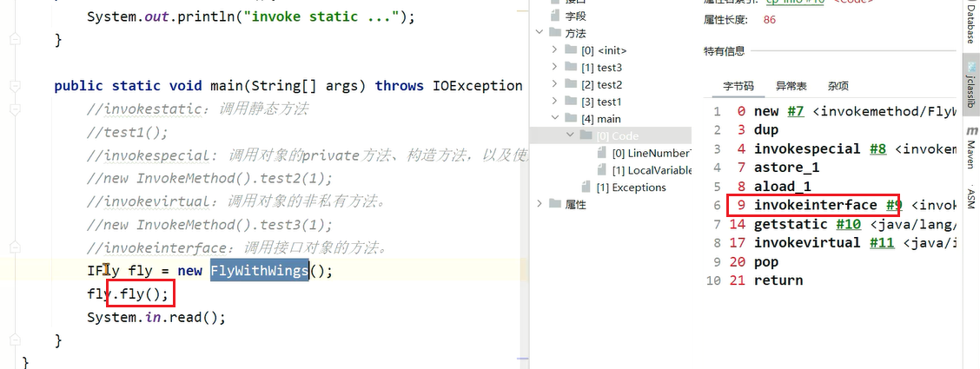The image size is (980, 369).
Task: Open the ASM tool window
Action: pos(970,197)
